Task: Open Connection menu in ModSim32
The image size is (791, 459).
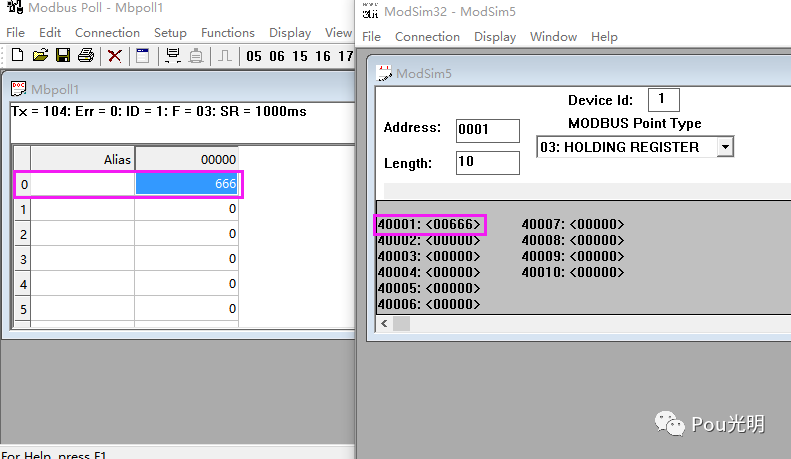Action: tap(427, 37)
